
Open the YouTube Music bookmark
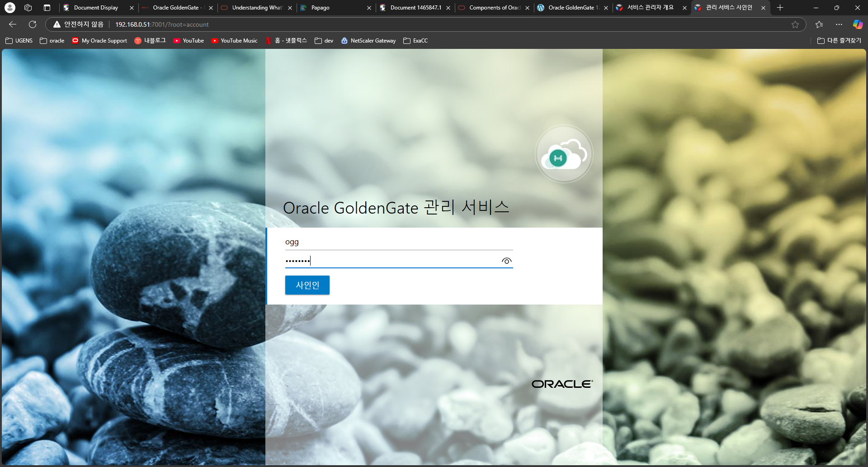234,41
